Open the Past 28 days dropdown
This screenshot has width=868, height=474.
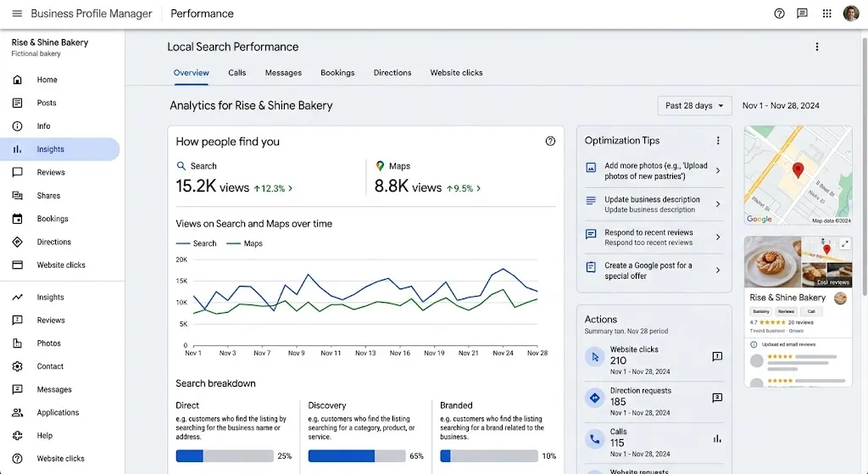coord(694,106)
